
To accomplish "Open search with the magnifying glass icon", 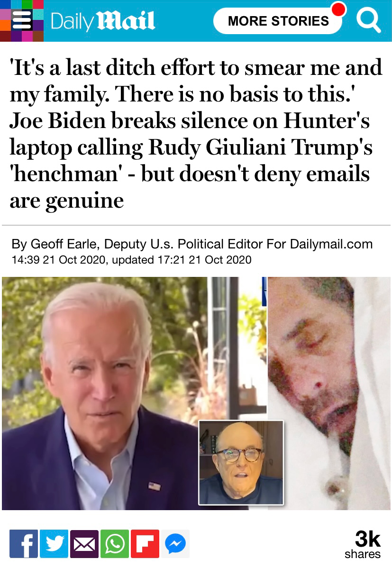I will [x=368, y=20].
